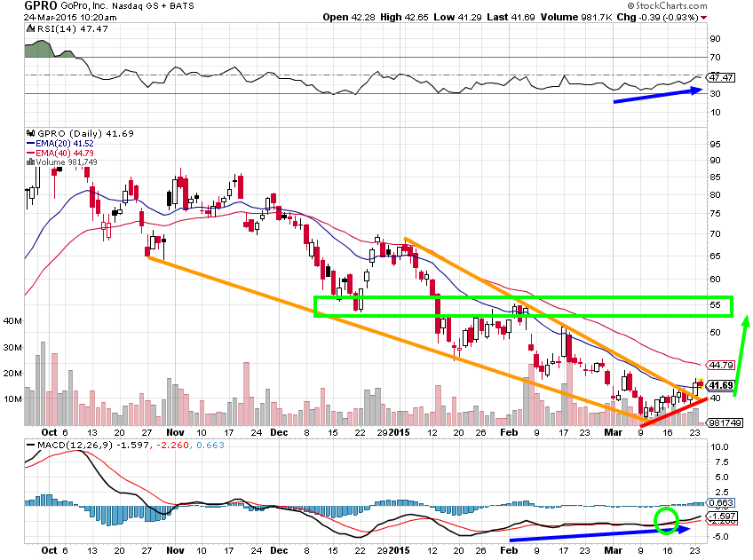Click Nov on the date axis under MACD
The height and width of the screenshot is (560, 753).
coord(175,550)
